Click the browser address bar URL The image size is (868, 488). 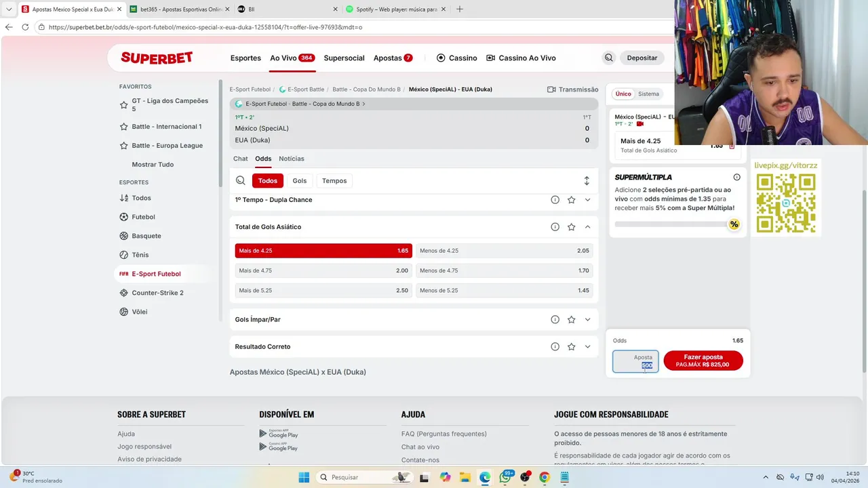[x=205, y=27]
